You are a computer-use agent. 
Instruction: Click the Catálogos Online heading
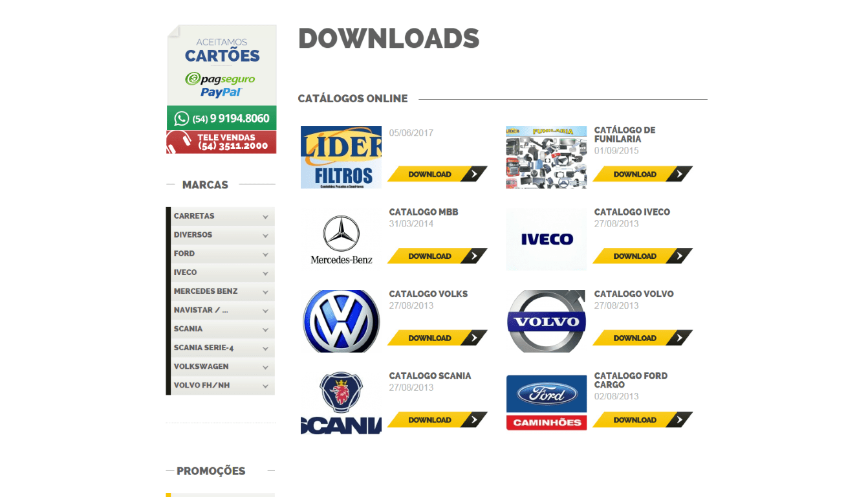[x=353, y=99]
